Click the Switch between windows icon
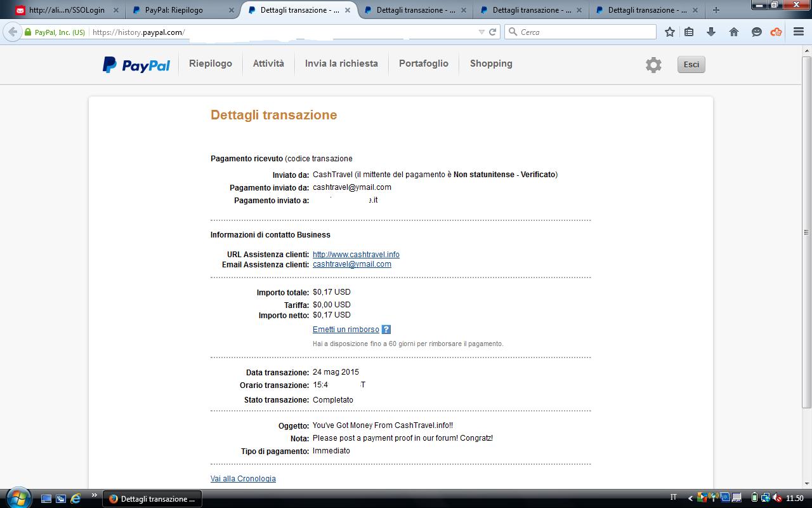This screenshot has height=508, width=812. point(61,498)
